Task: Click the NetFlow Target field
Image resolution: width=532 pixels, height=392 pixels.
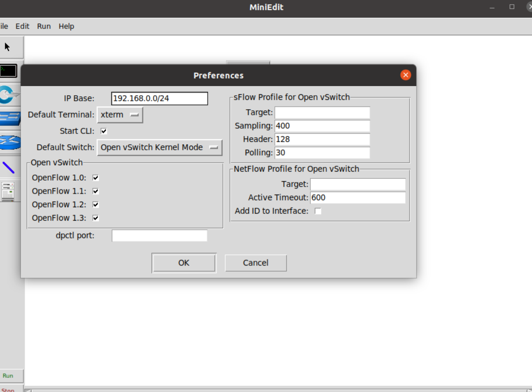Action: (x=358, y=184)
